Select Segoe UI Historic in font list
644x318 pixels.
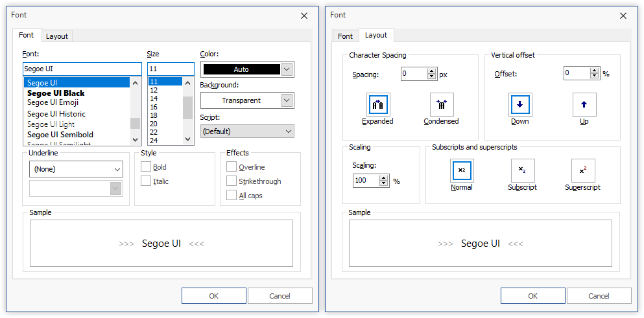pos(77,113)
